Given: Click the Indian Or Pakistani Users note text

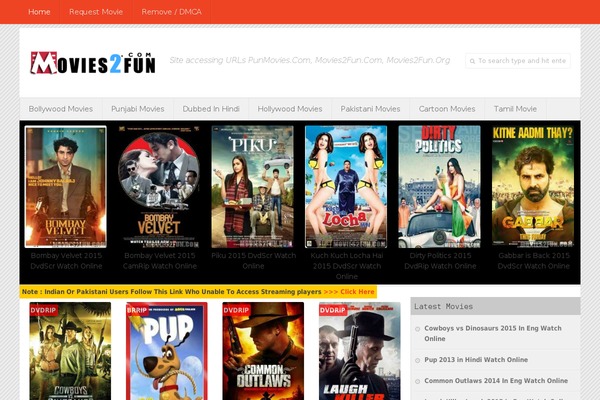Looking at the screenshot, I should click(x=171, y=292).
